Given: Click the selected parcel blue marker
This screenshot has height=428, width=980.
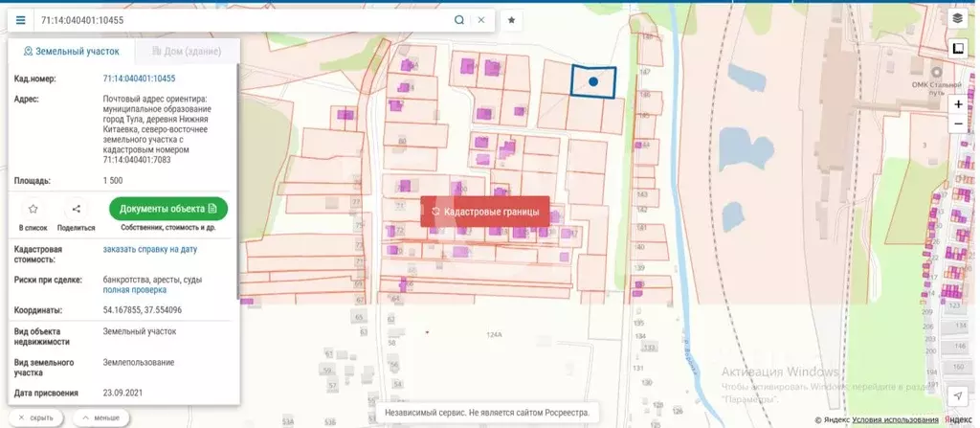Looking at the screenshot, I should 593,81.
